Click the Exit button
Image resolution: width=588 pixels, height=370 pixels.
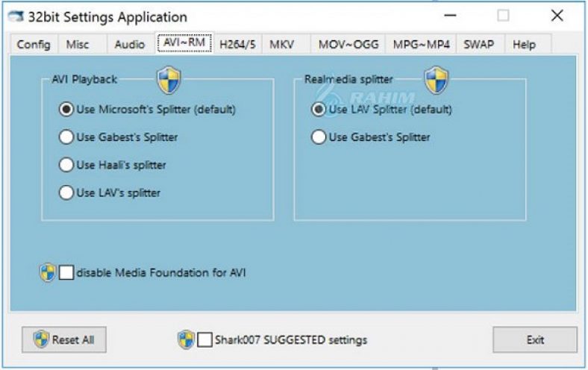(535, 339)
